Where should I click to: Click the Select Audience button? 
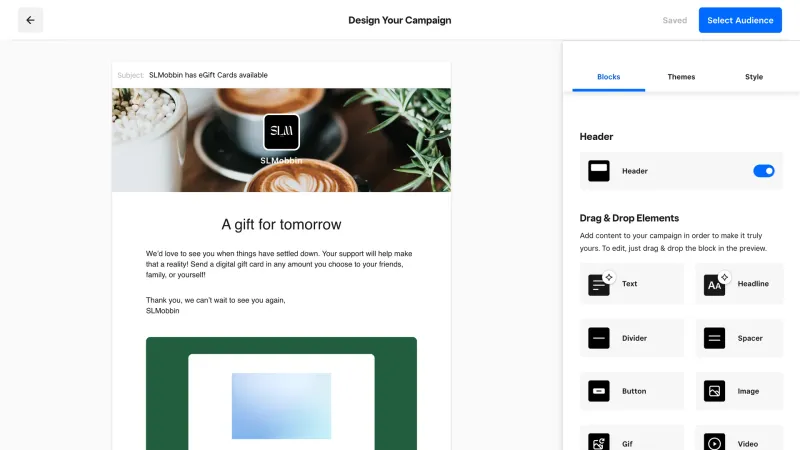[740, 20]
